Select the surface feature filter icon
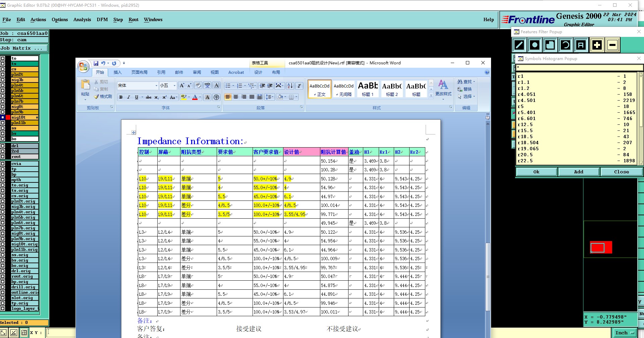The width and height of the screenshot is (644, 338). coord(550,45)
